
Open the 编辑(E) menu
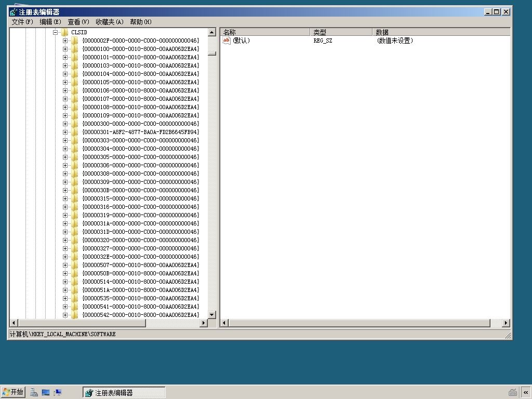[x=50, y=22]
